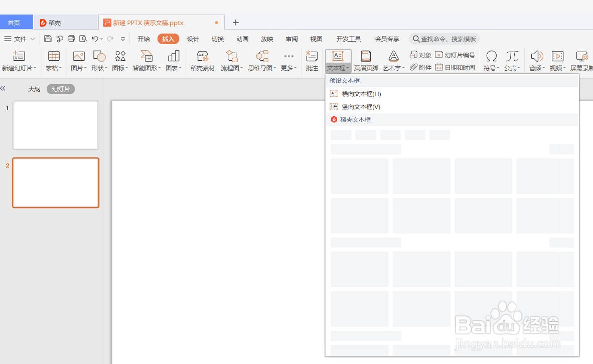Click the Print Preview icon
The height and width of the screenshot is (364, 593).
coord(83,39)
